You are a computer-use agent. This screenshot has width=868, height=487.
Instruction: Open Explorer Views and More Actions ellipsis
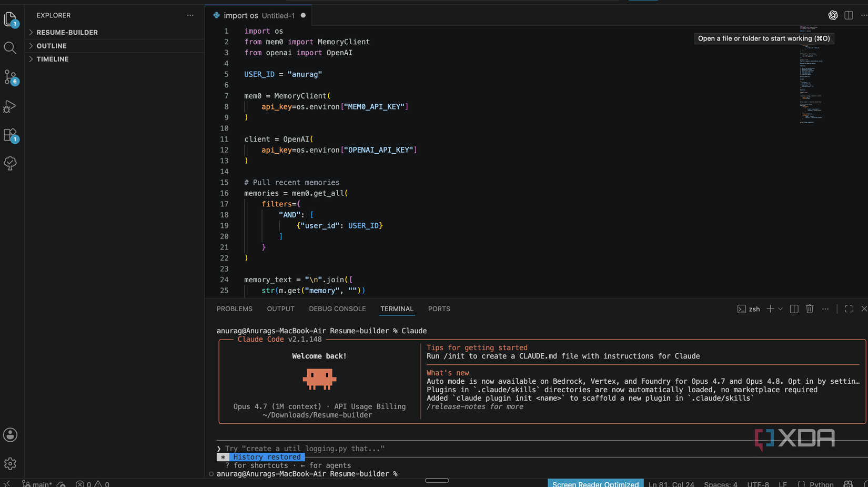190,15
